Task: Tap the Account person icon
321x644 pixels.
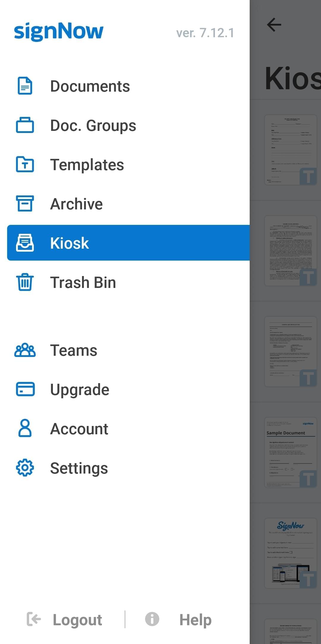Action: point(25,429)
